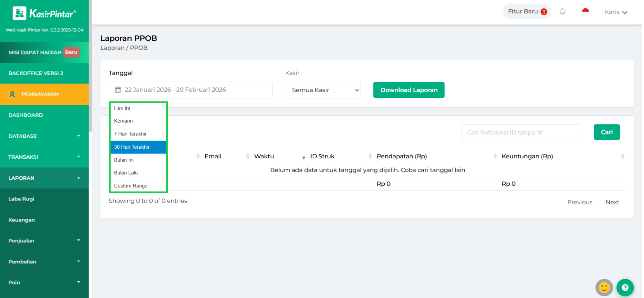
Task: Choose Custom Range from the date presets
Action: coord(131,186)
